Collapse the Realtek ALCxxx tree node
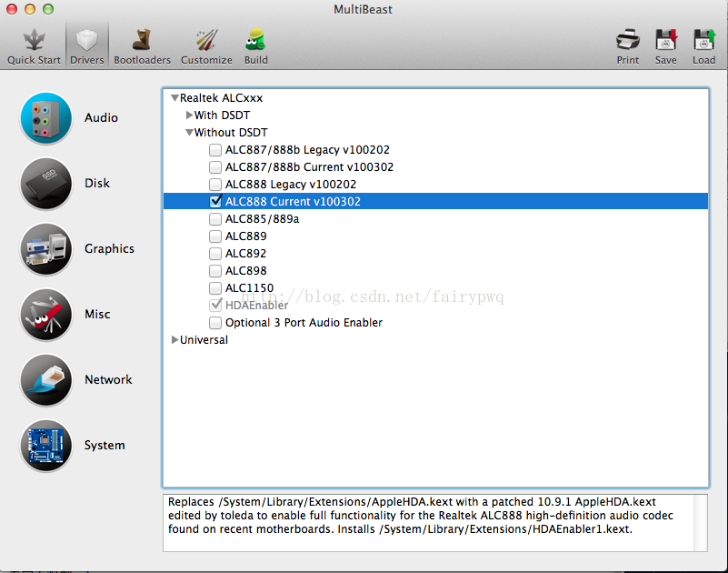The width and height of the screenshot is (728, 573). 175,98
